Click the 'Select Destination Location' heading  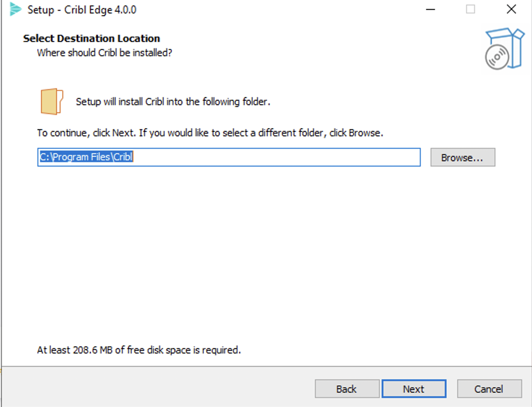(91, 38)
